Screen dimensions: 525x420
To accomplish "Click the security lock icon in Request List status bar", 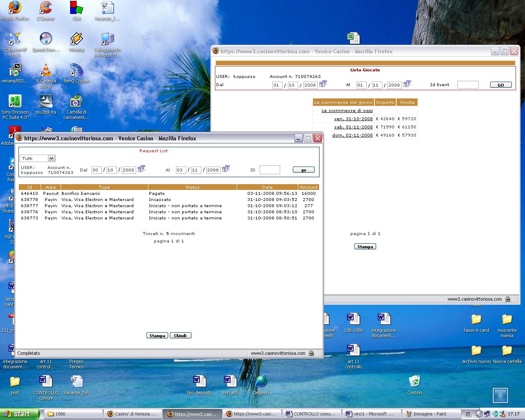I will pos(311,353).
